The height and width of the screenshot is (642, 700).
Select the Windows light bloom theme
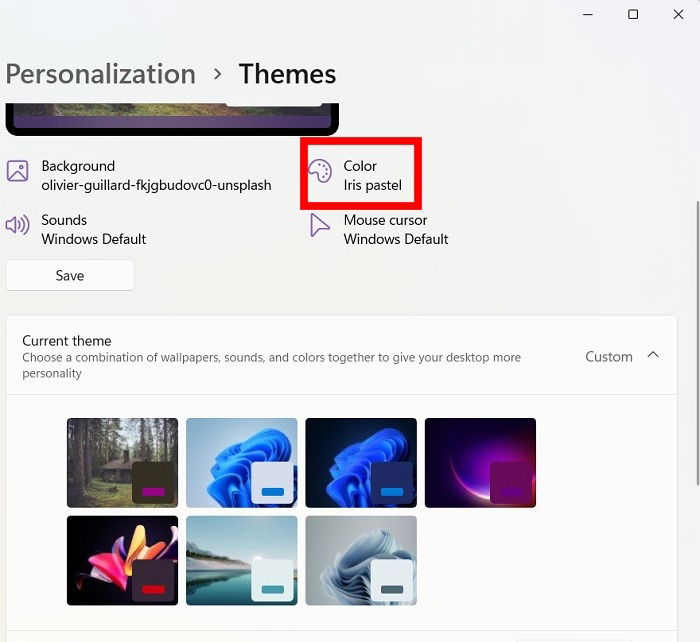click(x=242, y=463)
